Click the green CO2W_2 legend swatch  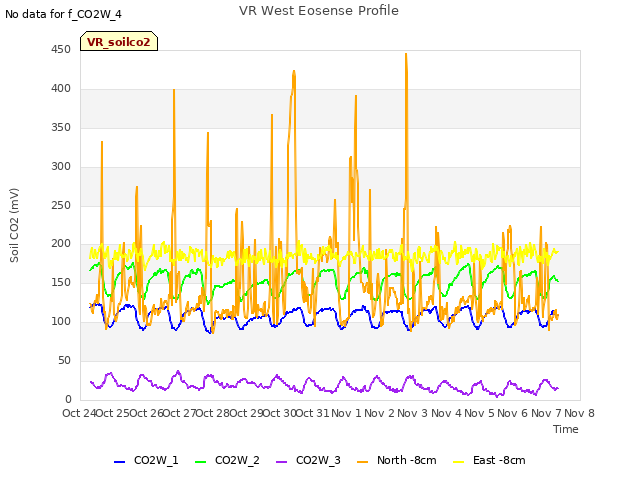coord(200,462)
